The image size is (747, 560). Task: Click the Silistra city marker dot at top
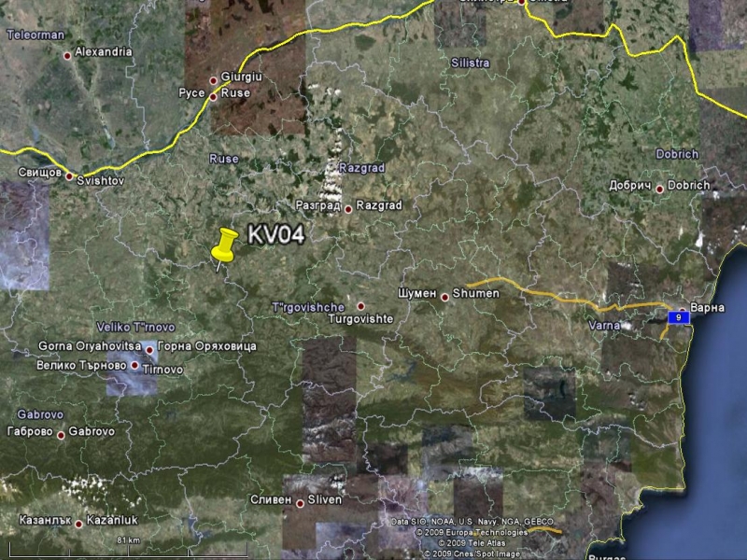point(522,3)
